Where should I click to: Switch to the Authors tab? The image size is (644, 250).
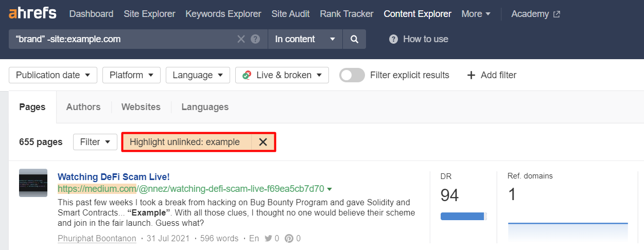click(83, 107)
